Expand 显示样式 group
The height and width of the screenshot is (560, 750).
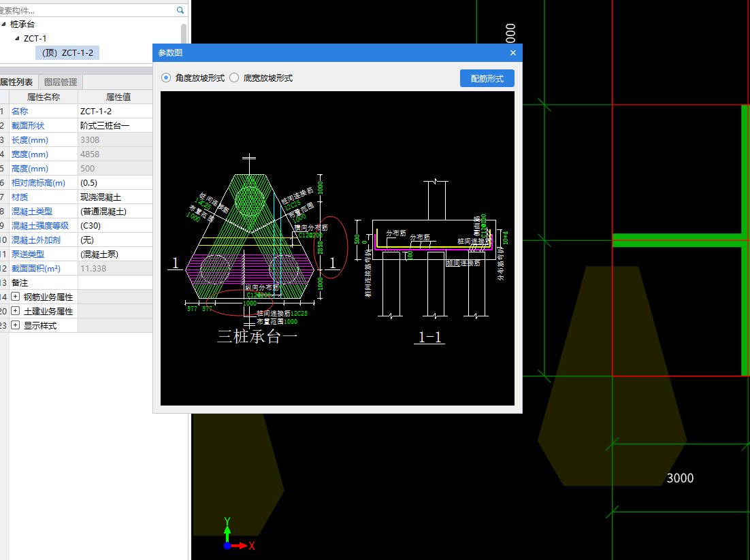(15, 326)
